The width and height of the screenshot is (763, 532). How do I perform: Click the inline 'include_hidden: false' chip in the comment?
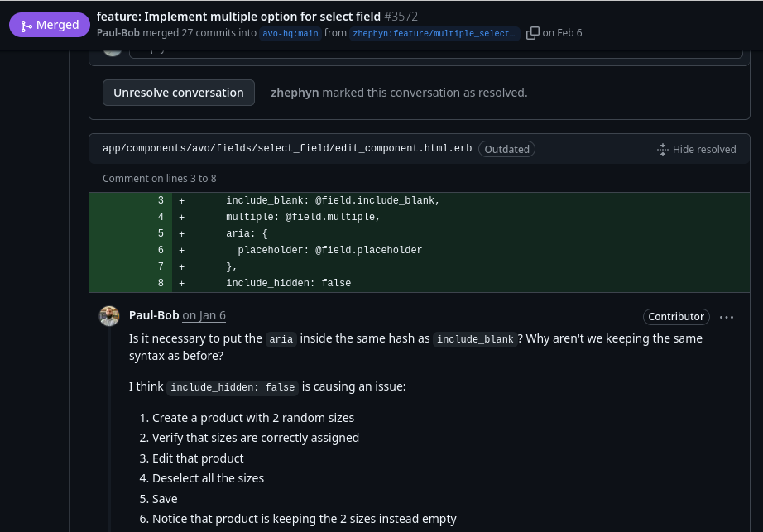tap(233, 387)
